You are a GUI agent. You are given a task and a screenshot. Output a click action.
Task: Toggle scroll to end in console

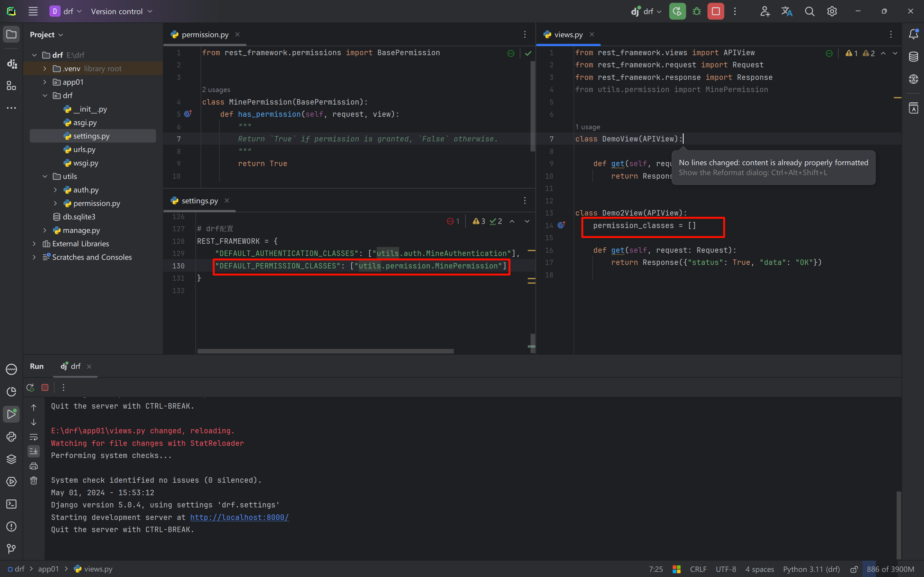34,452
